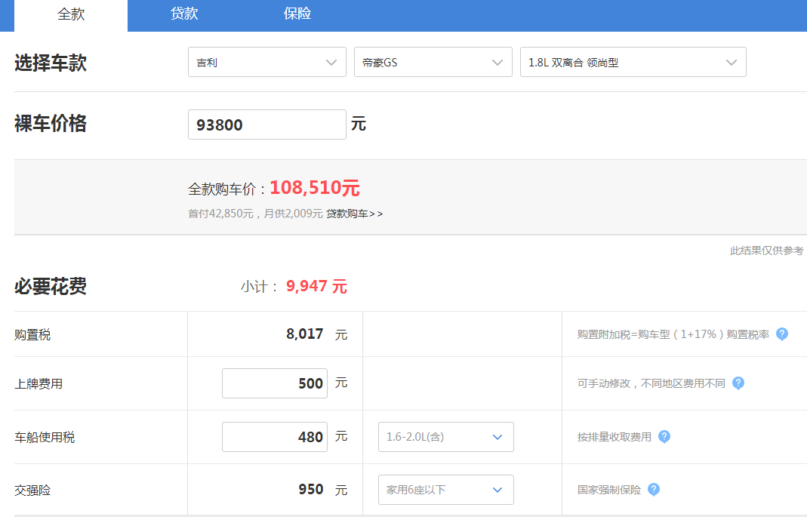Click the 车船使用税 row label
This screenshot has width=807, height=532.
(45, 438)
